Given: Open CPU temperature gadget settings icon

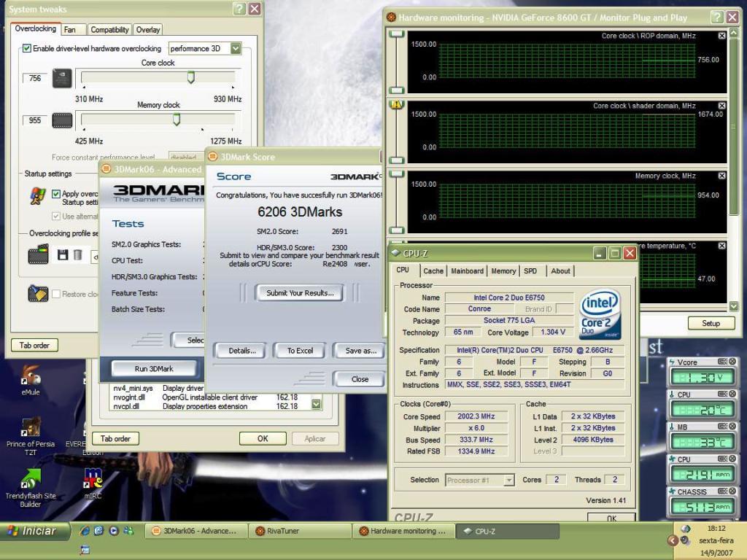Looking at the screenshot, I should click(x=722, y=394).
